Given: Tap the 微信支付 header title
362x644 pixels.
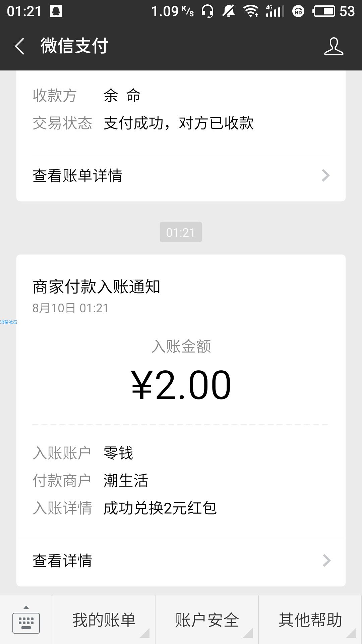Looking at the screenshot, I should coord(74,46).
